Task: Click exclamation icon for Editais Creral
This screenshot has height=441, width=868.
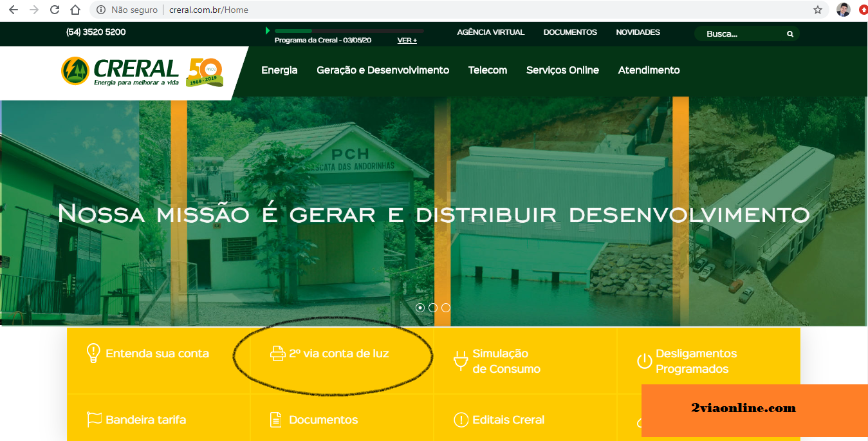Action: (461, 420)
